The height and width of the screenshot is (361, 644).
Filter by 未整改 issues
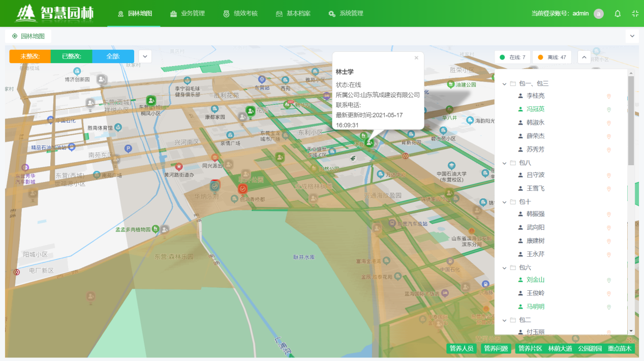click(x=30, y=56)
